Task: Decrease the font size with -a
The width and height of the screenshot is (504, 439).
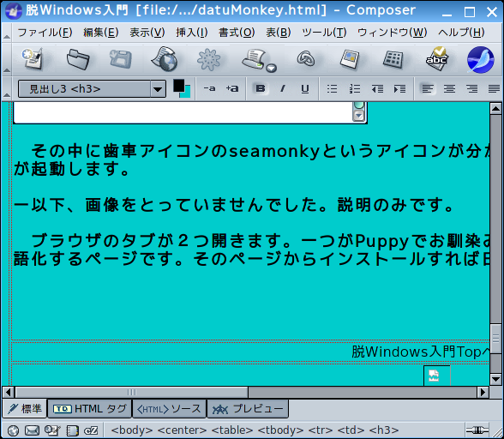Action: tap(209, 88)
